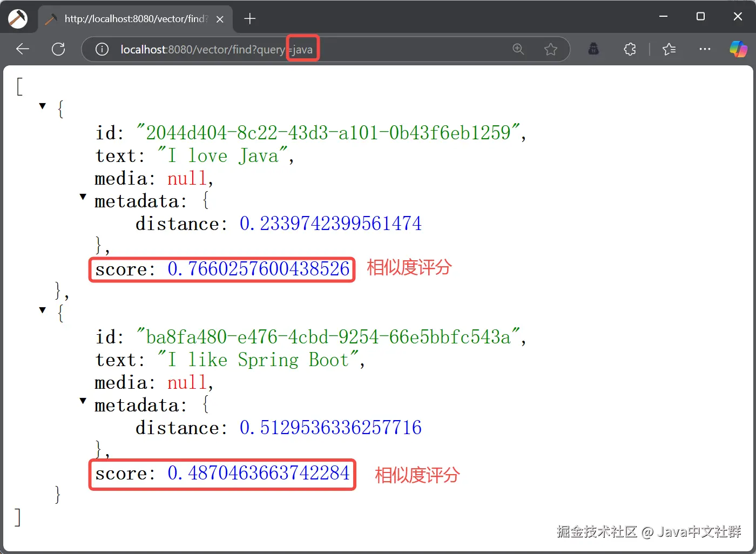Click the distance value 0.2339742399561474
Screen dimensions: 756x554
pyautogui.click(x=330, y=224)
